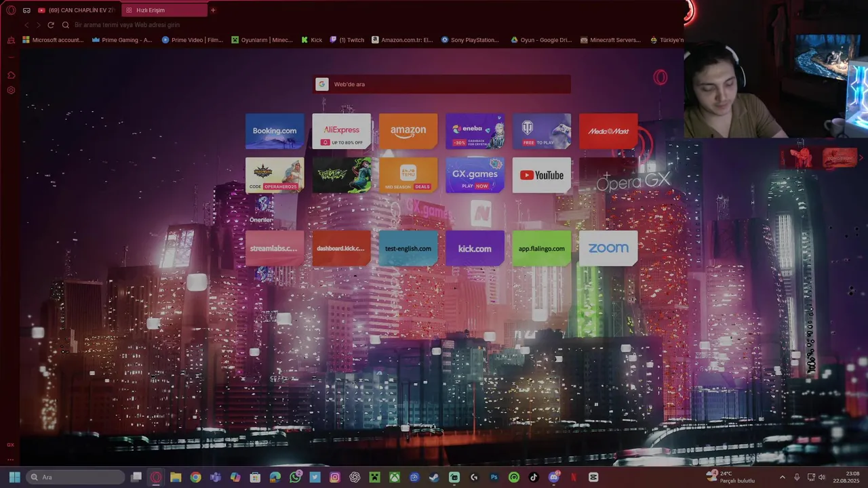The image size is (868, 488).
Task: Open Instagram from the taskbar
Action: coord(335,477)
